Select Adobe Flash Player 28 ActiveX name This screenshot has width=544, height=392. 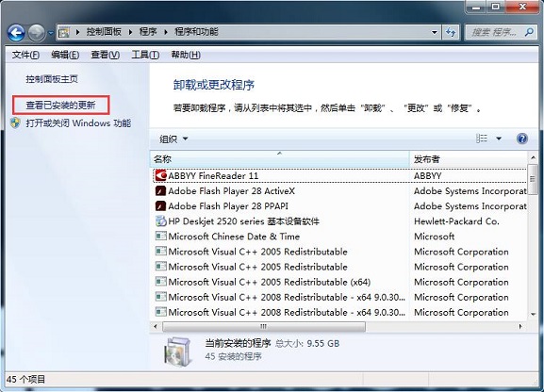tap(232, 191)
